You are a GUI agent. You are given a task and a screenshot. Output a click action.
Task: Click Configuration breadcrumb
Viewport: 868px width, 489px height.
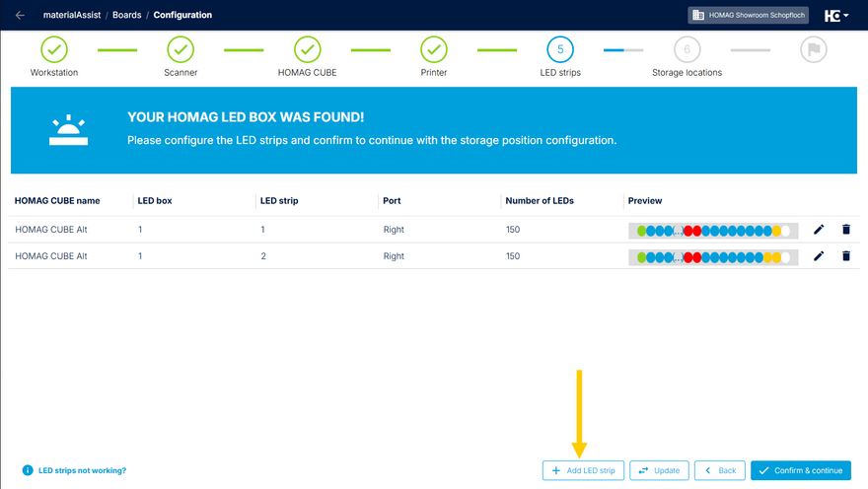pos(182,15)
